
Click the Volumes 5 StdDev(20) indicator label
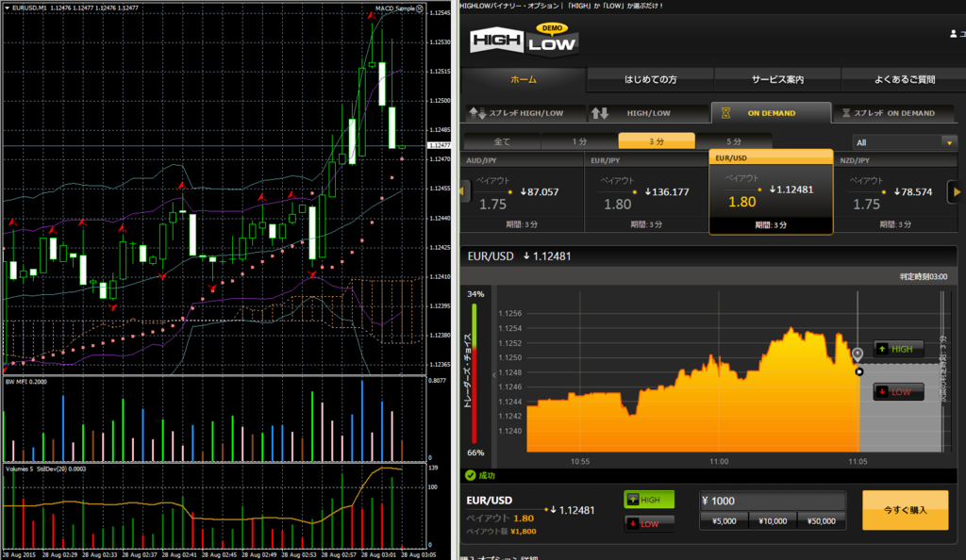pyautogui.click(x=45, y=469)
